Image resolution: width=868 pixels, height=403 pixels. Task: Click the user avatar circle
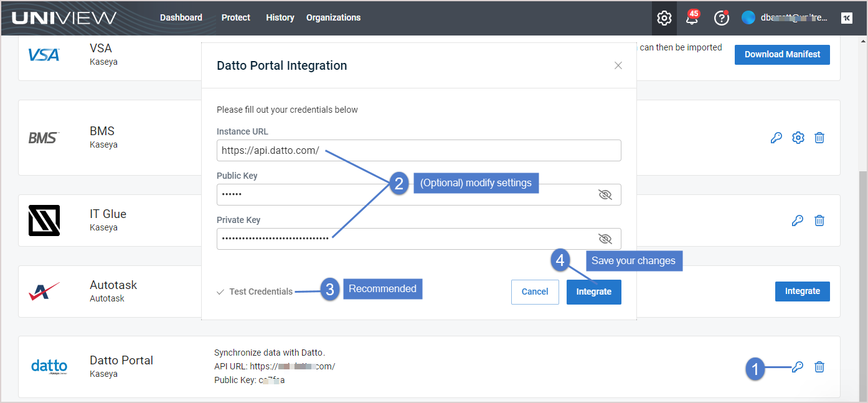[x=748, y=17]
